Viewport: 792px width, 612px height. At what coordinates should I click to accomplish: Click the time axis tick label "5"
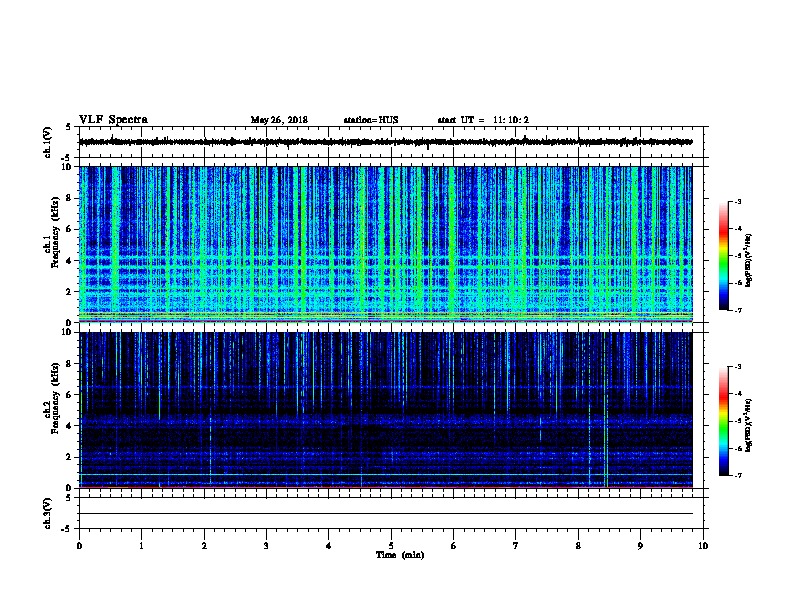click(x=391, y=545)
